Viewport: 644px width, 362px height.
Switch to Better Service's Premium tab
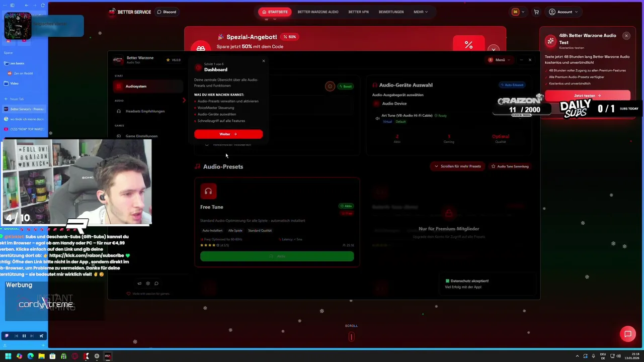pyautogui.click(x=24, y=109)
